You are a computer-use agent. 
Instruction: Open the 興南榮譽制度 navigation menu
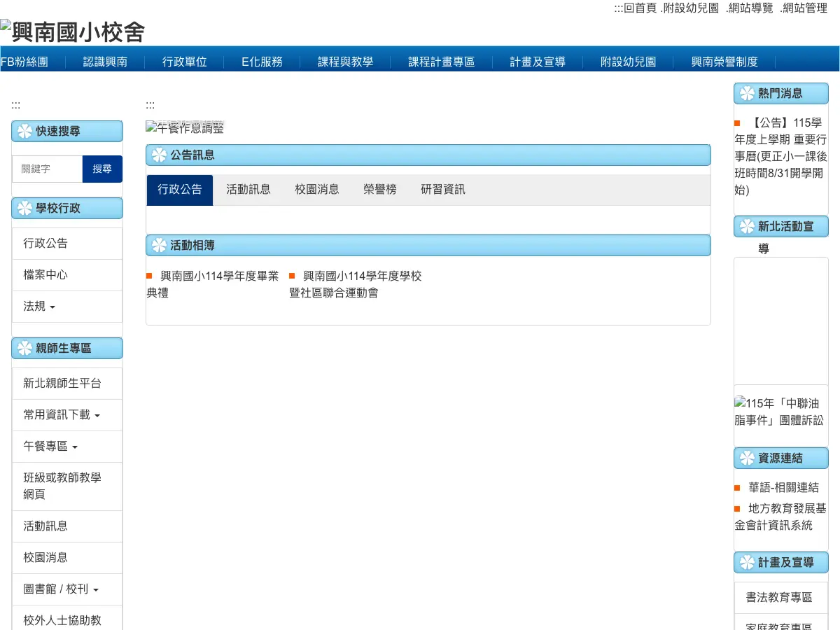point(724,62)
